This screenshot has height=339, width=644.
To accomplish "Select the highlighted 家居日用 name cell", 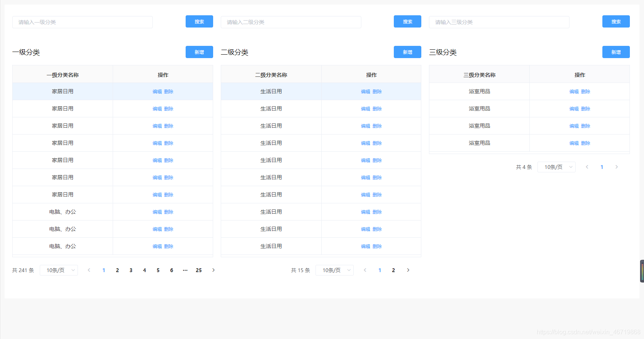I will pyautogui.click(x=63, y=91).
